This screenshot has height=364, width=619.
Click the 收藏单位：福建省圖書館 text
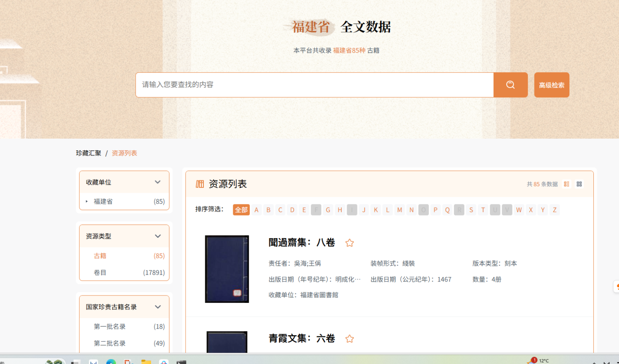tap(303, 295)
